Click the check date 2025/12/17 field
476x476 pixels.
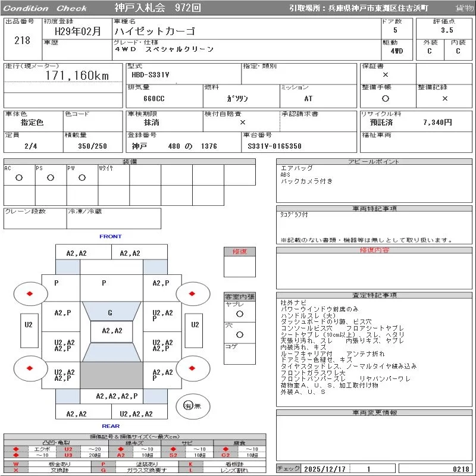[326, 469]
